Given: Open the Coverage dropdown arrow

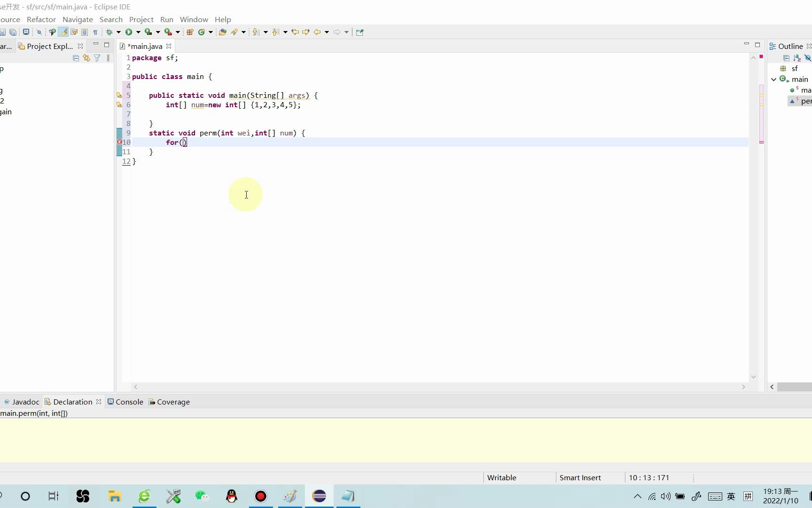Looking at the screenshot, I should (158, 32).
